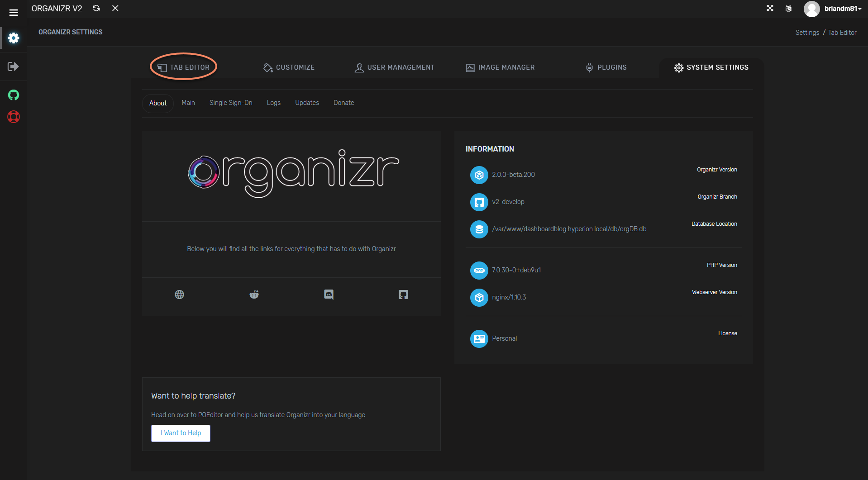Click the Database Location icon
Screen dimensions: 868x480
point(479,229)
